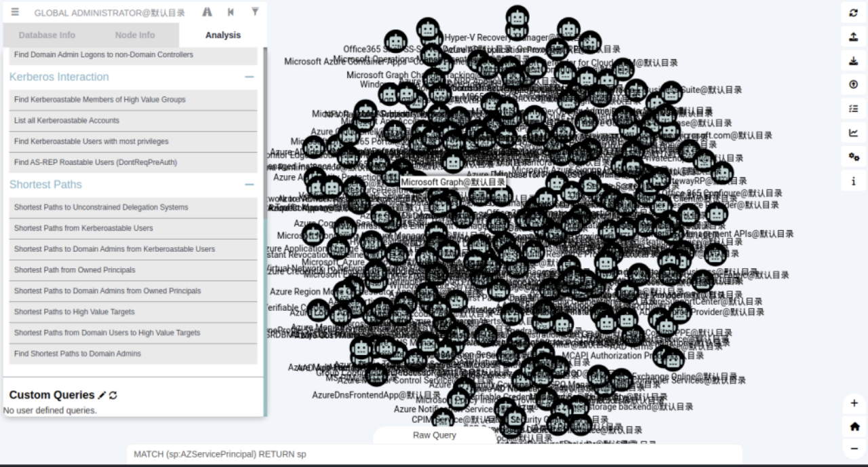
Task: Run Shortest Path from Owned Principals
Action: [x=133, y=270]
